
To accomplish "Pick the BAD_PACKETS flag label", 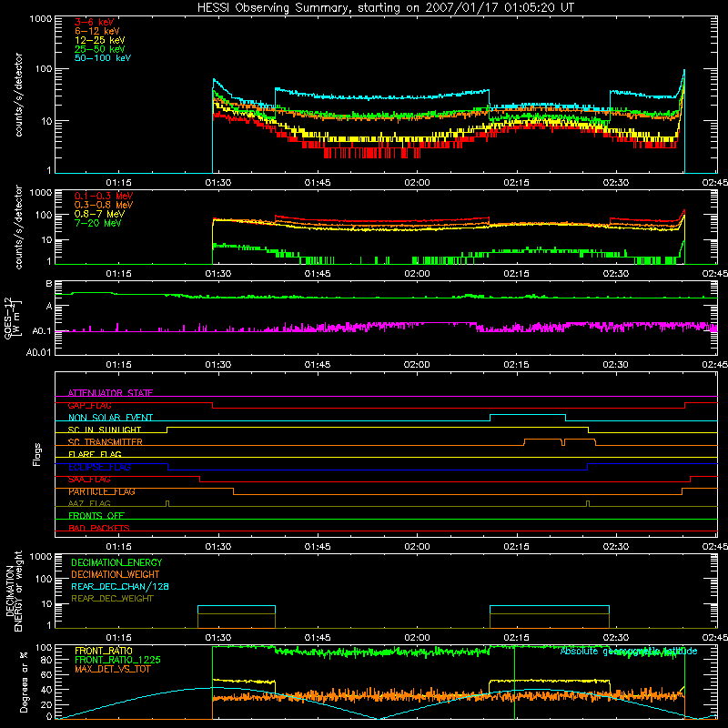I will click(x=99, y=528).
